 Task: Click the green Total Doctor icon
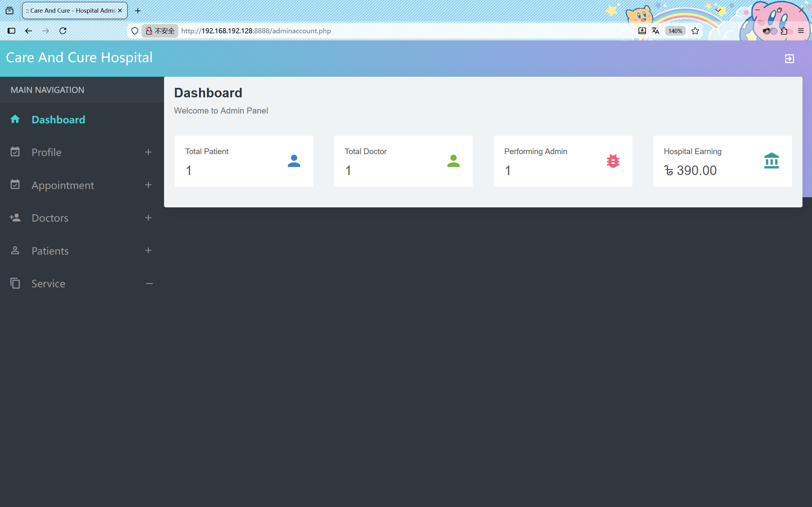tap(453, 161)
